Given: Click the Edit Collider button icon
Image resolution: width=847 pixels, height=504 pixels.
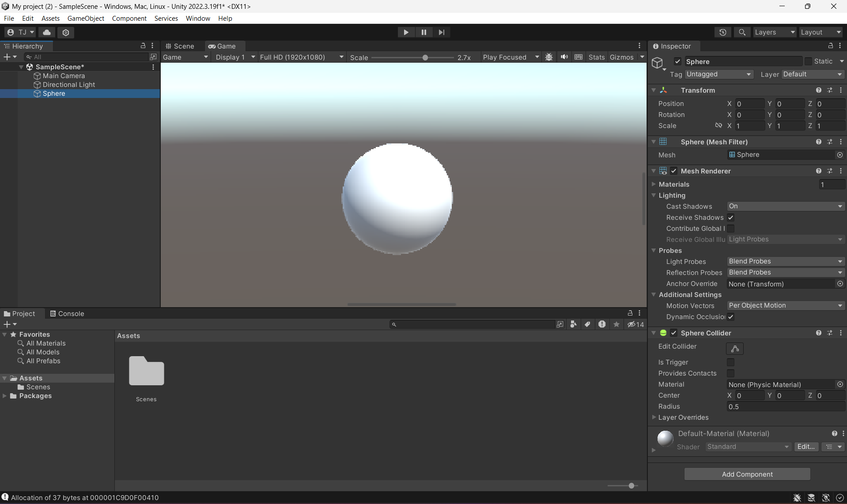Looking at the screenshot, I should 735,349.
